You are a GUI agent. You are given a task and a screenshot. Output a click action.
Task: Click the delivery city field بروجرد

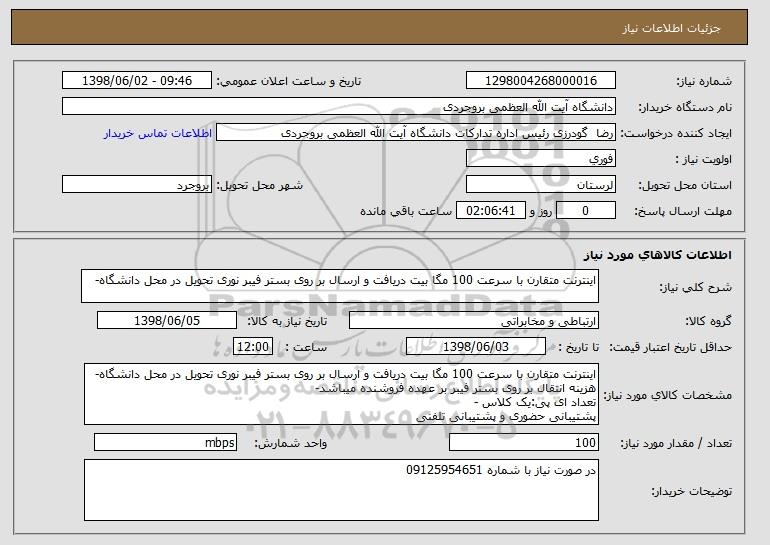coord(137,185)
